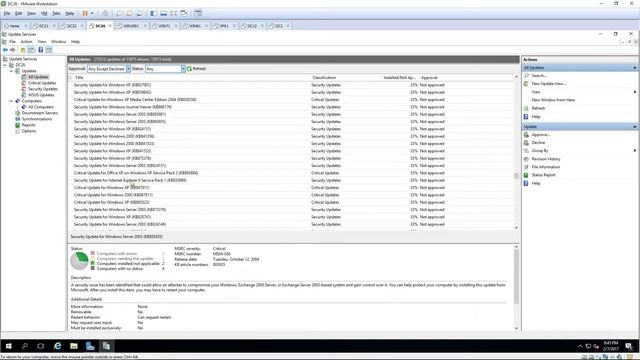The width and height of the screenshot is (640, 360).
Task: Select Downstream Servers in the tree
Action: point(40,113)
